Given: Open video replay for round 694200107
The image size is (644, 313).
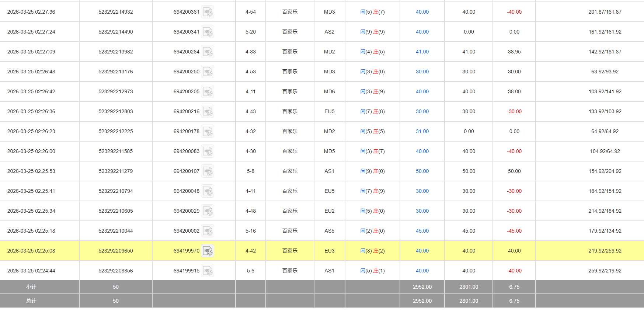Looking at the screenshot, I should (208, 171).
